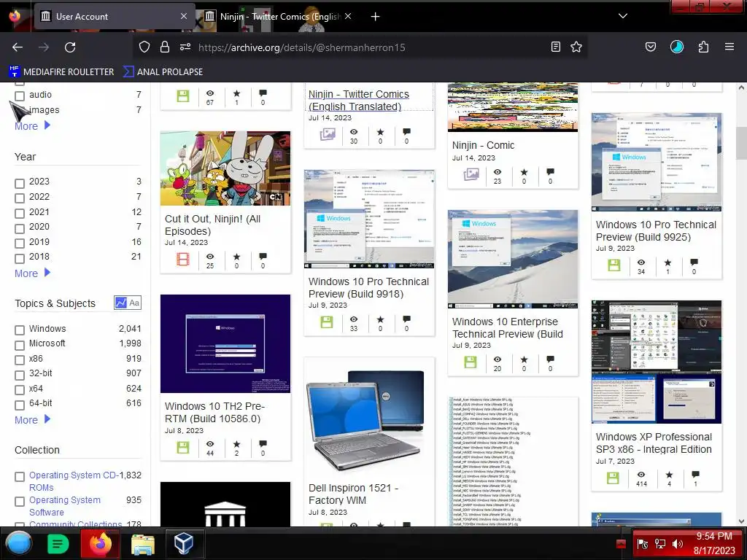Open Windows 10 Pro Technical Preview Build 9918
The image size is (747, 560).
(368, 287)
